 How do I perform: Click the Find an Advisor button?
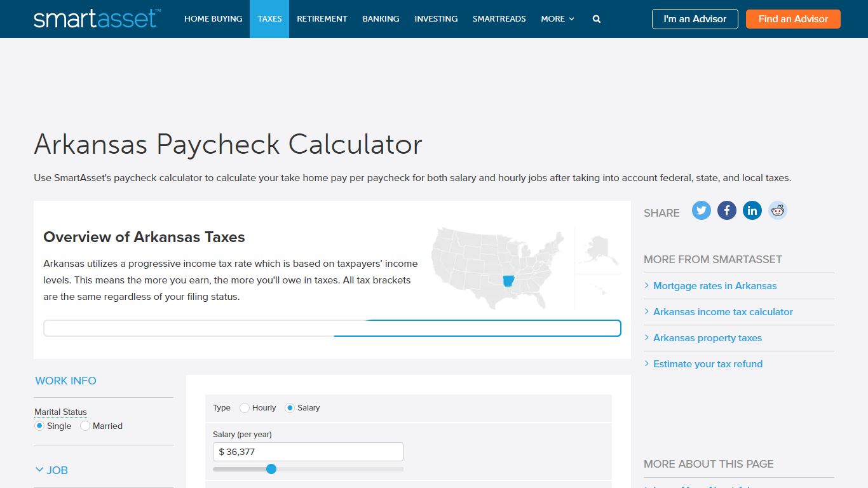pyautogui.click(x=793, y=19)
